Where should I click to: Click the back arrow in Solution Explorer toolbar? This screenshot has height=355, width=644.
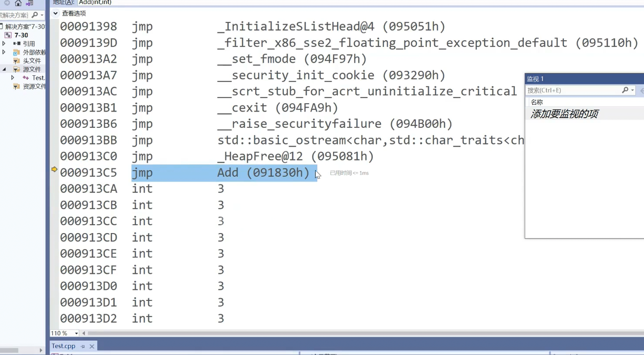click(x=7, y=3)
